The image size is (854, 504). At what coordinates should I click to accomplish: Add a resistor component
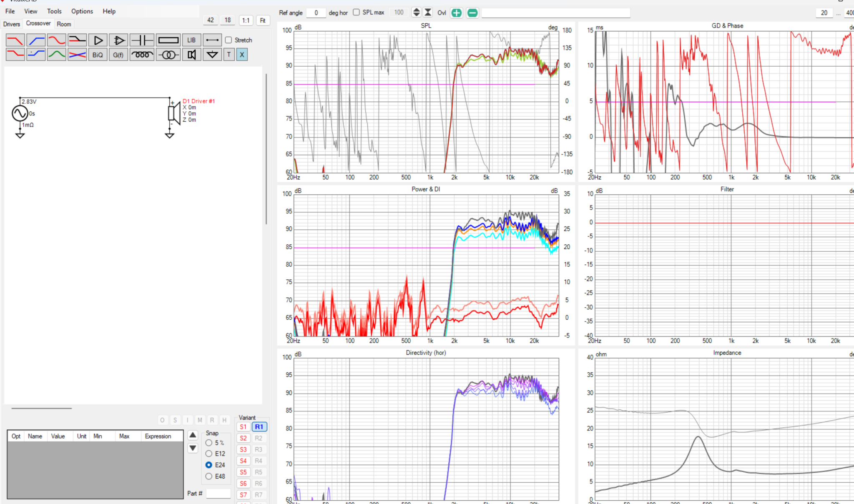[x=168, y=40]
